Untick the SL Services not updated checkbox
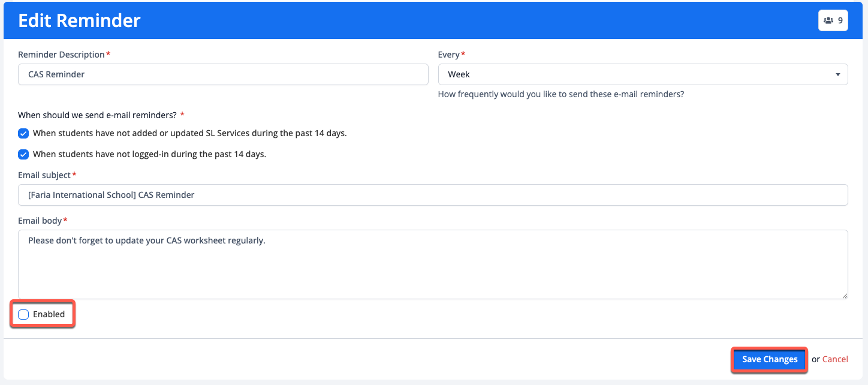The image size is (868, 385). pos(23,134)
